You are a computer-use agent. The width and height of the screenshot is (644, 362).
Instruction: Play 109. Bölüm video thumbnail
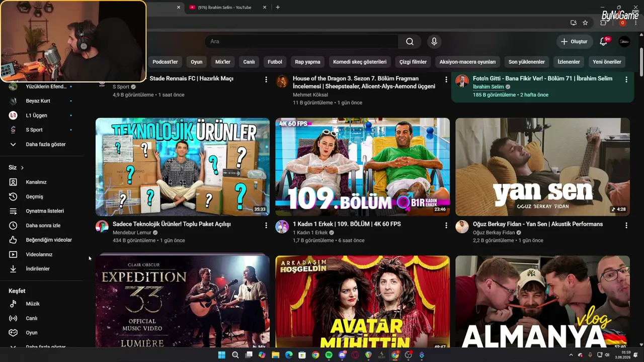362,167
